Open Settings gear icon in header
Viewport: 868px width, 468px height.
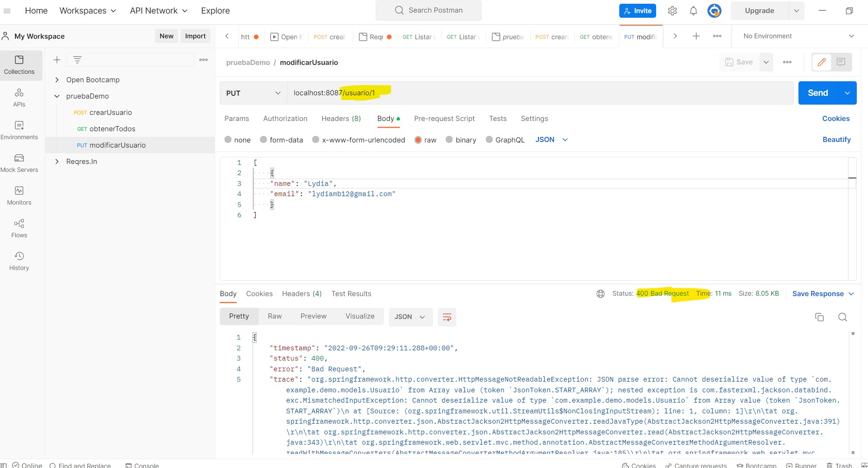(672, 11)
